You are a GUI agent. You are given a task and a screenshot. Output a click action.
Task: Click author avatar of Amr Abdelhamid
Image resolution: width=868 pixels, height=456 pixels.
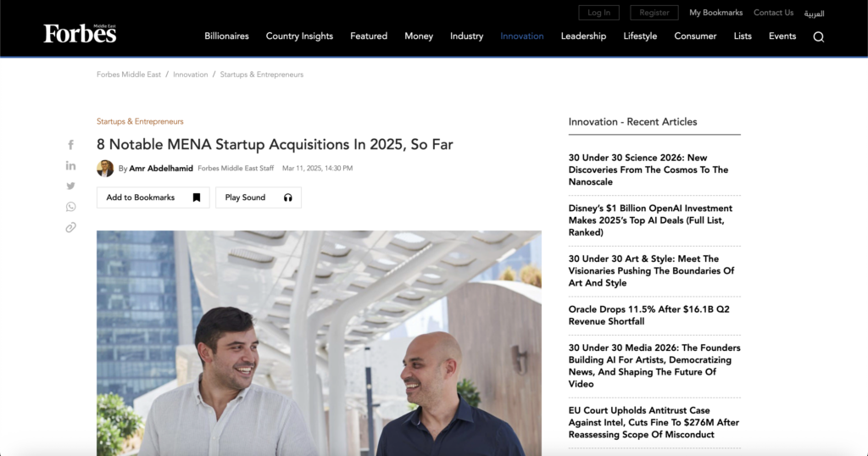pyautogui.click(x=105, y=169)
